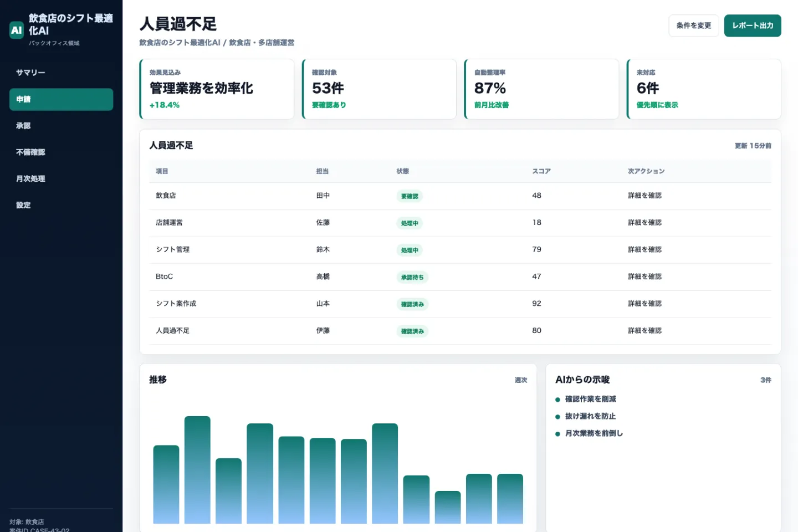The height and width of the screenshot is (532, 798).
Task: Select 申請 in the sidebar
Action: [61, 99]
